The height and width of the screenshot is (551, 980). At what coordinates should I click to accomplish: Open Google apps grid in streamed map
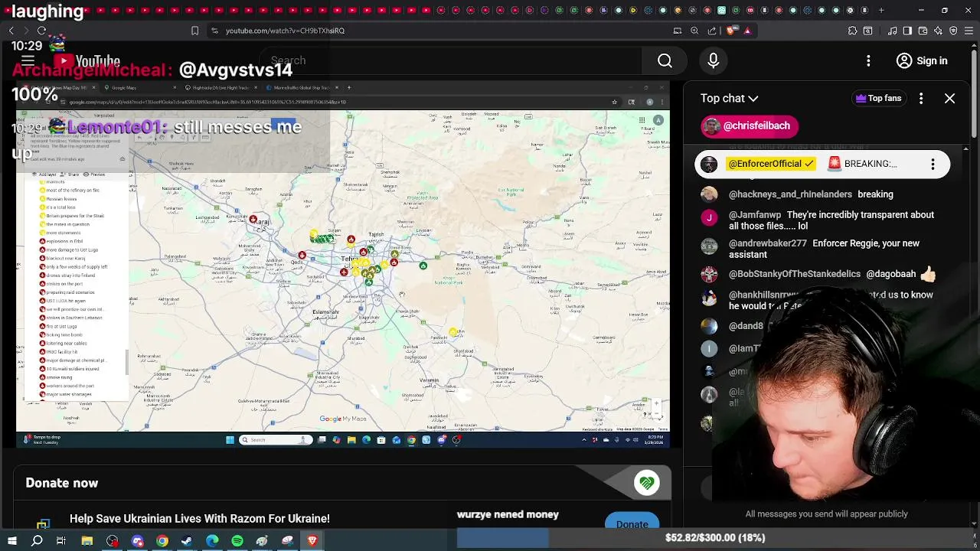(x=642, y=120)
